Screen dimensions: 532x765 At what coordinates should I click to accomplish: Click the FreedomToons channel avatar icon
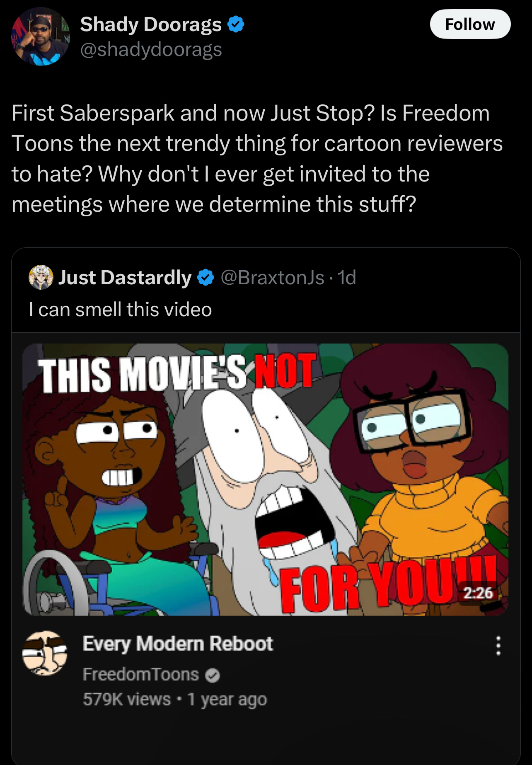pos(45,653)
